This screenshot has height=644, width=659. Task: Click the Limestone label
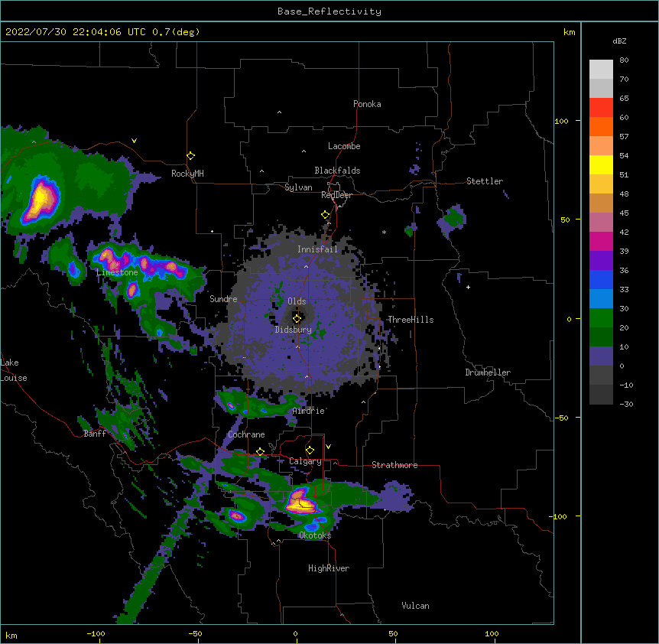tap(117, 272)
